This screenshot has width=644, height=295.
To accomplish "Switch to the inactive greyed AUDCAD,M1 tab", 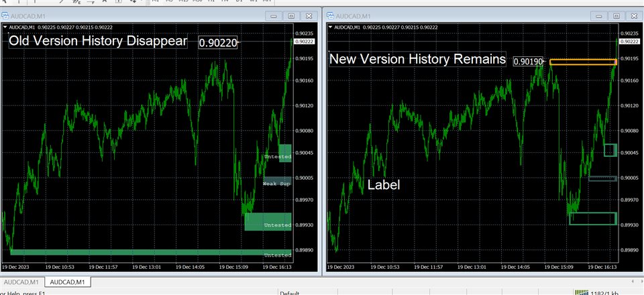I will pos(22,282).
